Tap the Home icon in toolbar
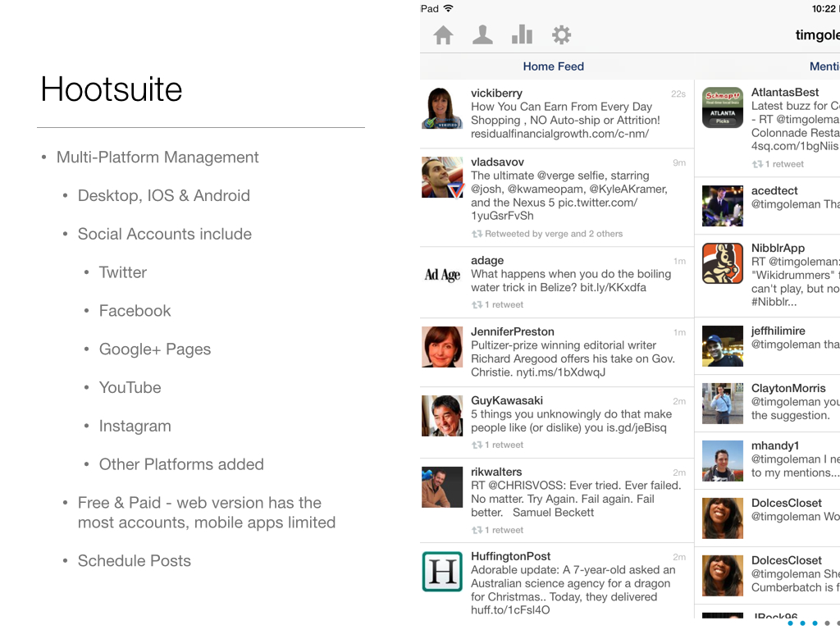 point(443,35)
